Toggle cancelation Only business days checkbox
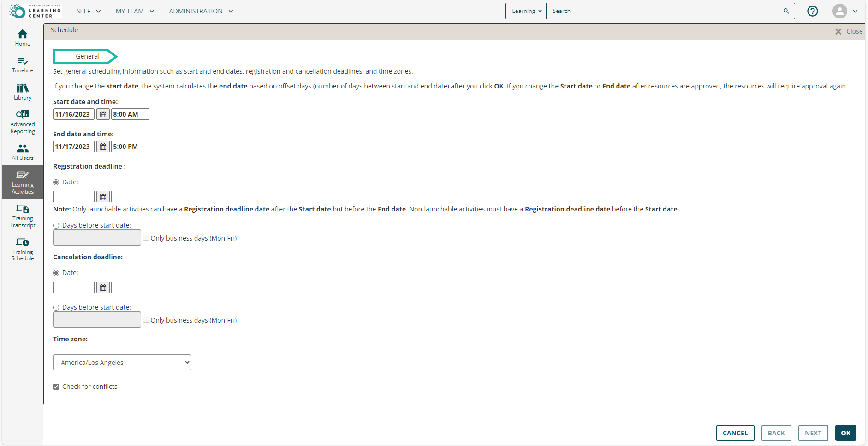 [146, 320]
